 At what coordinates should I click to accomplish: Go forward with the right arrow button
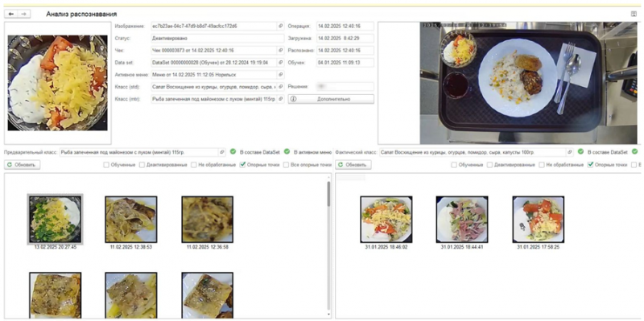point(24,14)
